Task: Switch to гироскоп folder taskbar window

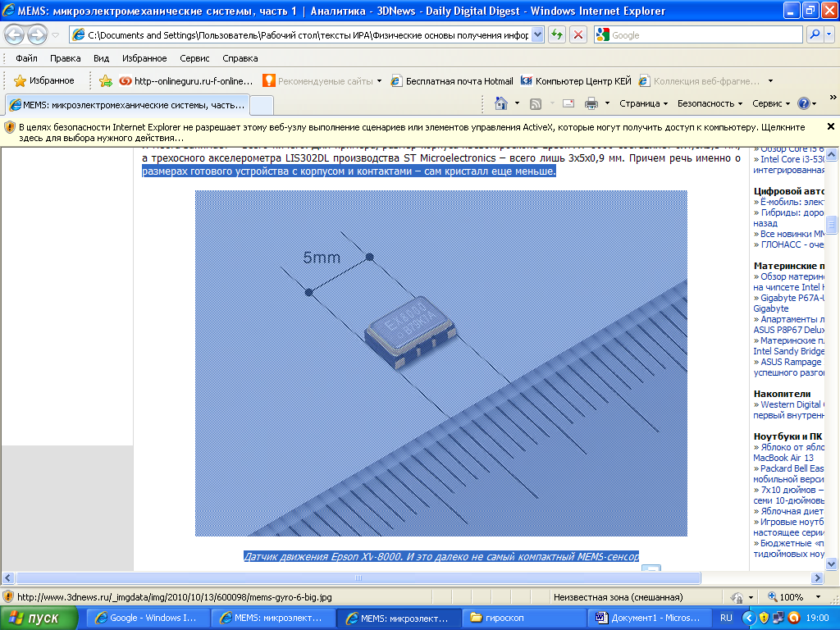Action: coord(524,618)
